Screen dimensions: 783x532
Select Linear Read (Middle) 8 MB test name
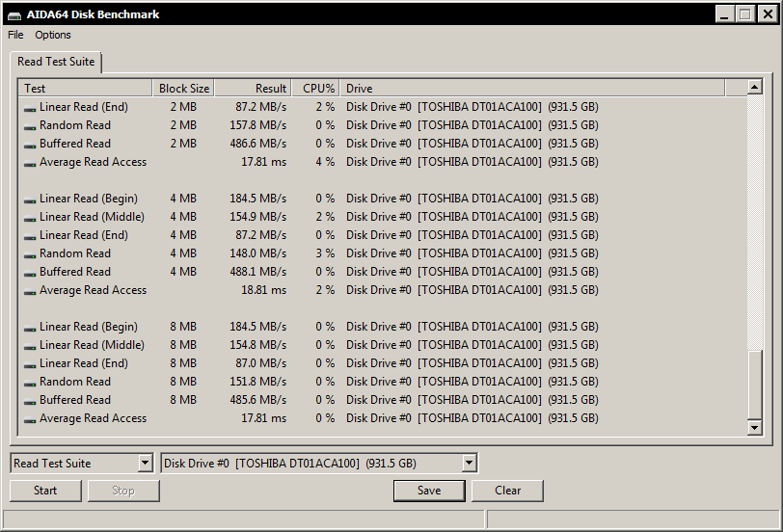tap(92, 345)
